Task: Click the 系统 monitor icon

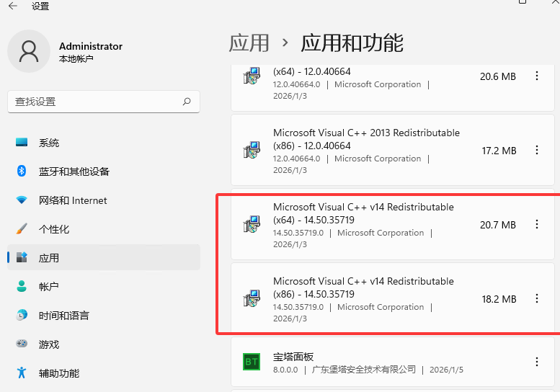Action: point(22,143)
